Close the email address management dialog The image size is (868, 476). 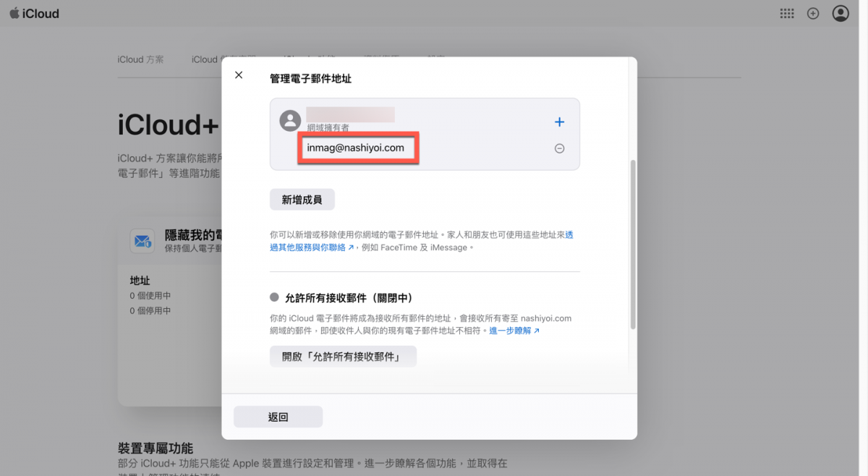pos(239,75)
